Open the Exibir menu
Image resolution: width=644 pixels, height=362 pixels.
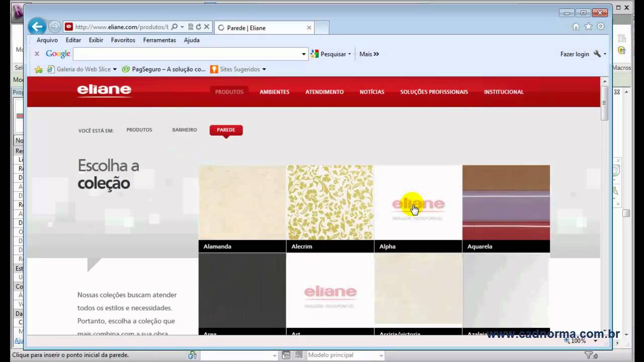pos(96,40)
